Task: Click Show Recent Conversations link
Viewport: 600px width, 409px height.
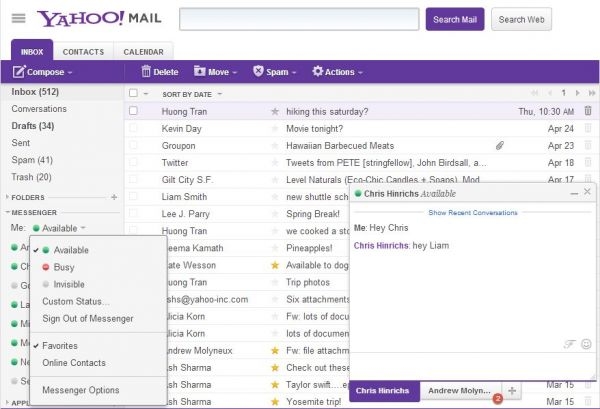Action: pos(473,212)
